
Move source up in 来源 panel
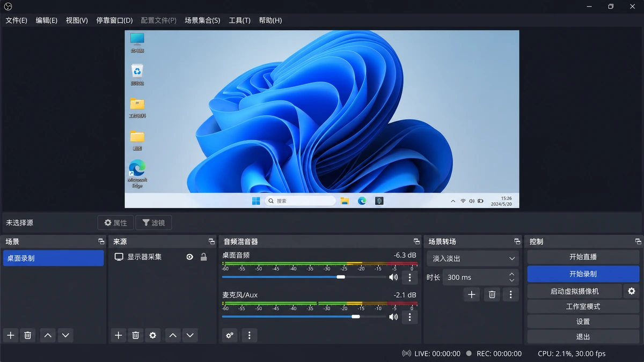point(173,335)
